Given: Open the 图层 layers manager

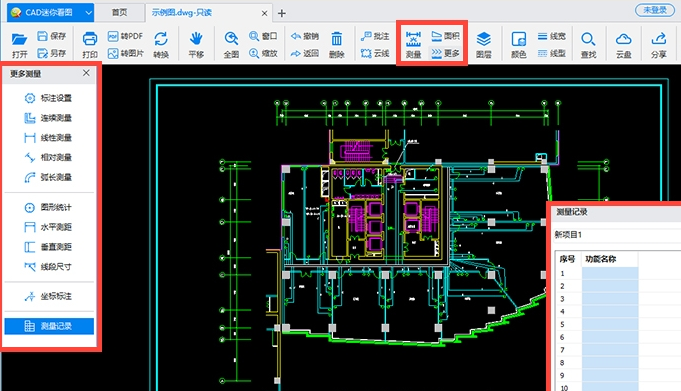Looking at the screenshot, I should point(483,45).
